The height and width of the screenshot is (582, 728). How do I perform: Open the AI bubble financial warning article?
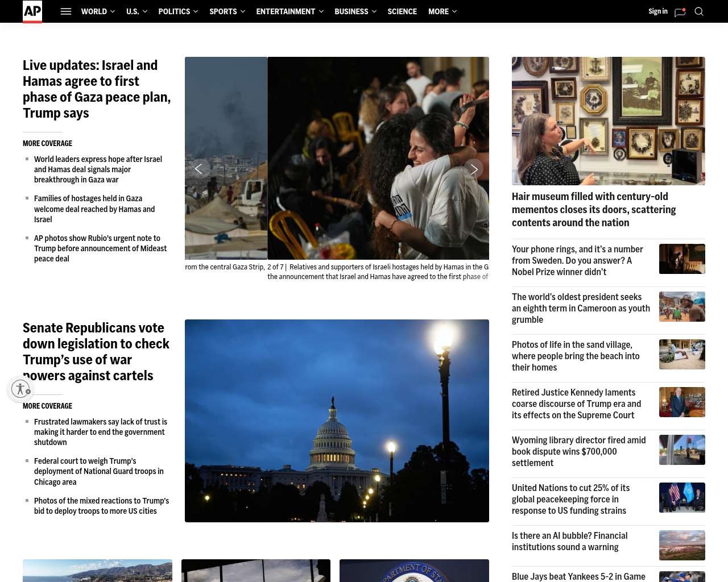coord(569,541)
